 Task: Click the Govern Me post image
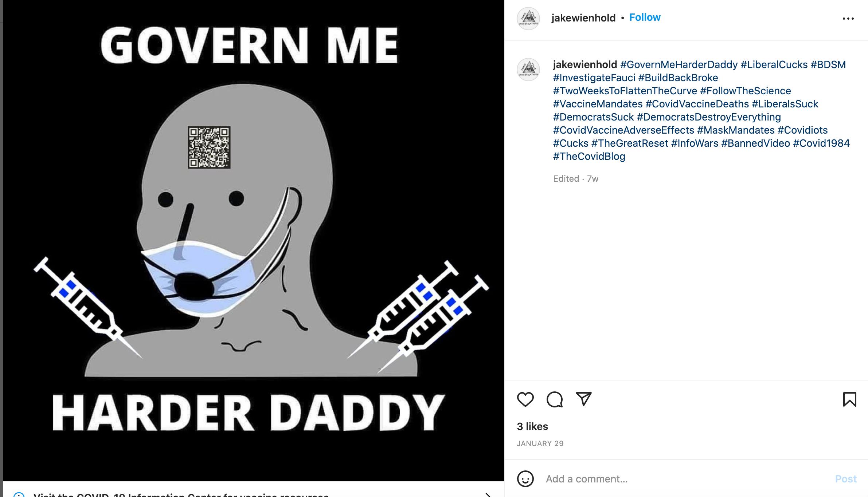pyautogui.click(x=254, y=240)
